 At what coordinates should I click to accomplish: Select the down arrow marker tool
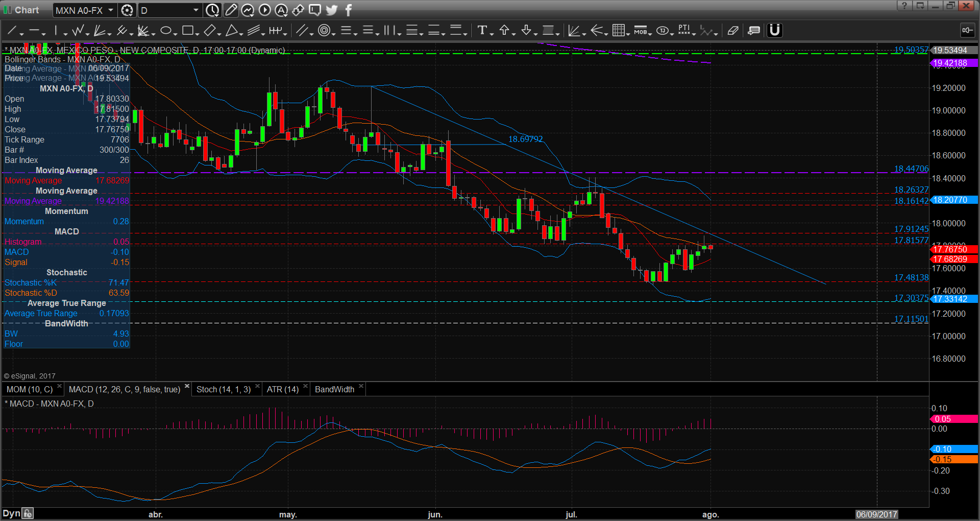pos(526,31)
